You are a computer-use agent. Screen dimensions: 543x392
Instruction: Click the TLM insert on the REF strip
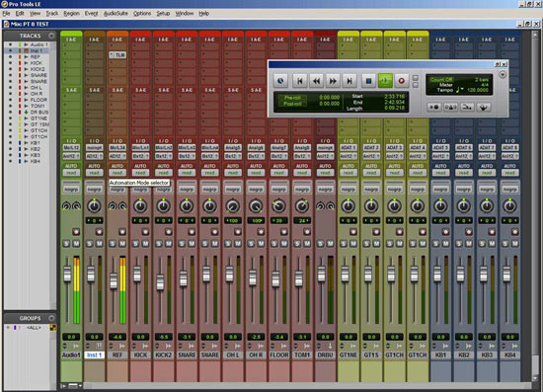coord(117,55)
